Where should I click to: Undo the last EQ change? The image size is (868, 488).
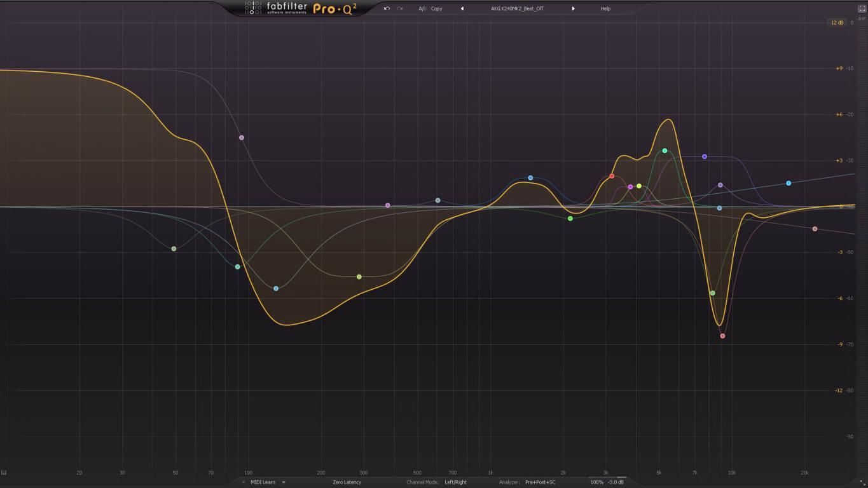tap(387, 8)
